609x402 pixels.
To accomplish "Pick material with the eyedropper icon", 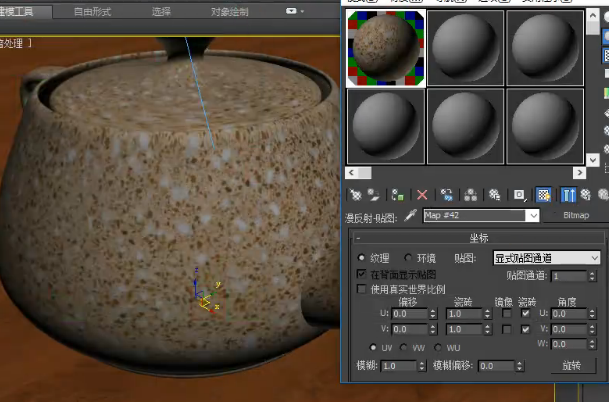I will point(411,215).
